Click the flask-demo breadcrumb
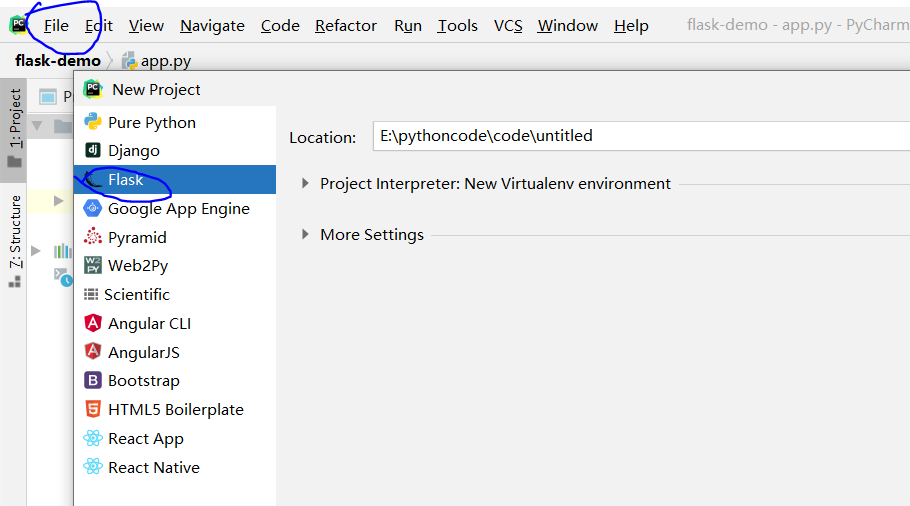The width and height of the screenshot is (910, 506). 58,61
